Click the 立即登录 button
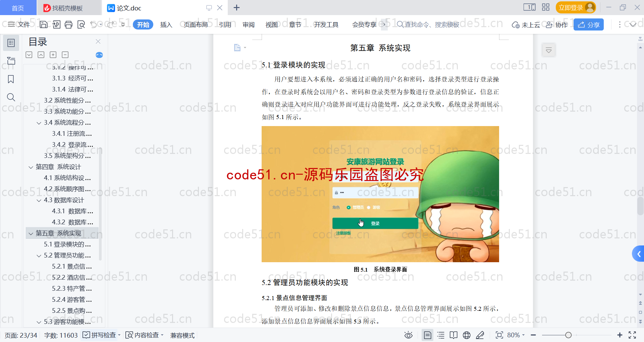 (576, 7)
